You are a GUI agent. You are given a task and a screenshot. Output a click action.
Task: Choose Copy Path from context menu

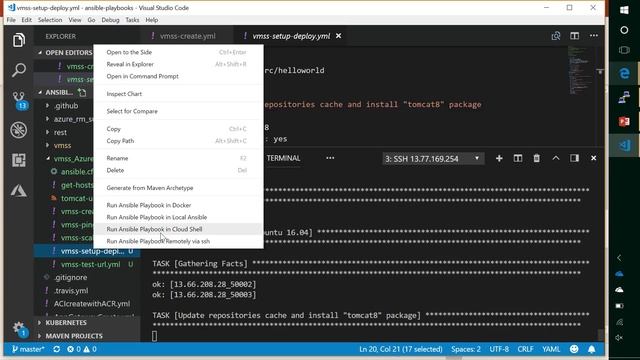[178, 141]
